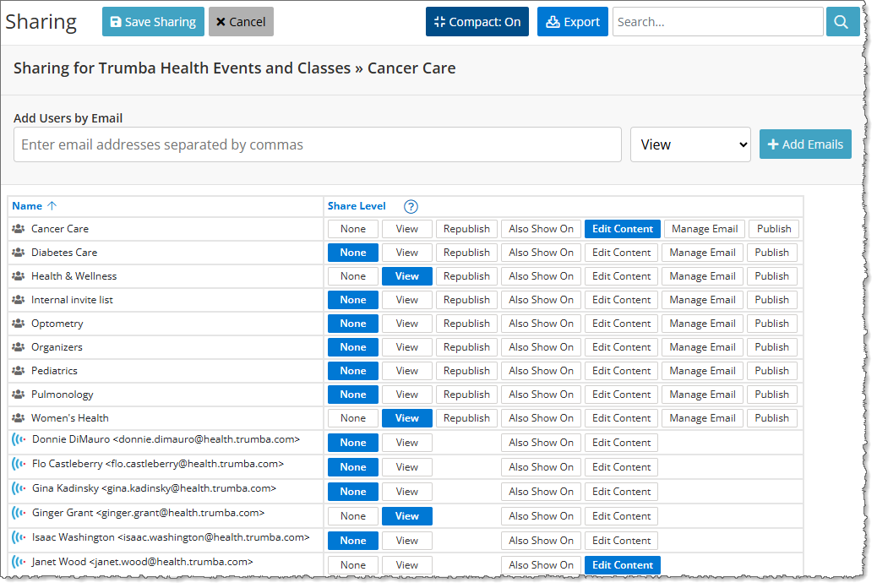Set Also Show On for Flo Castleberry

(x=541, y=466)
